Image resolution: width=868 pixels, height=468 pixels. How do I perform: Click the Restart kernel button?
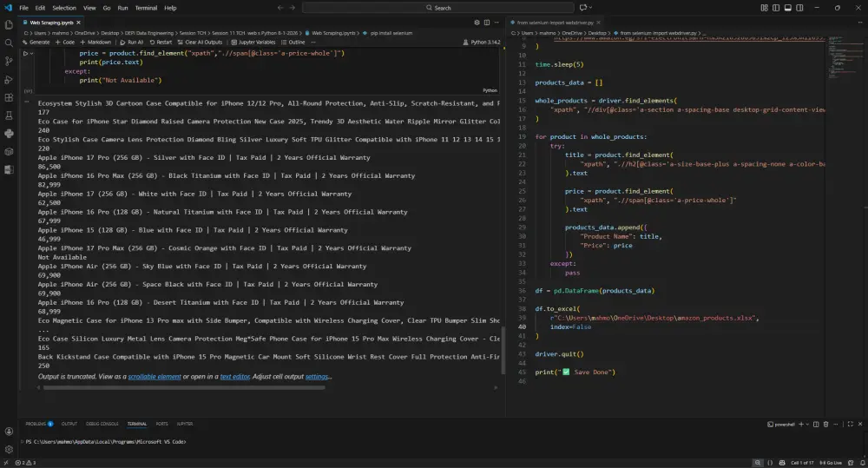point(161,42)
